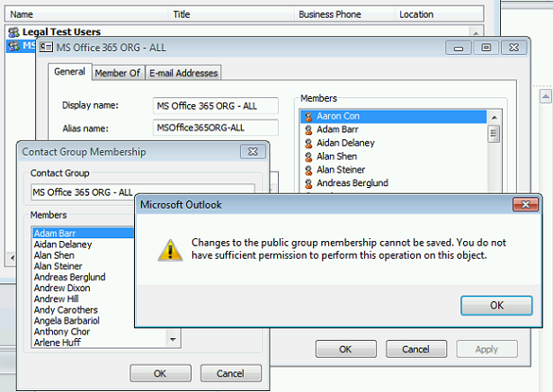
Task: Click the warning triangle icon
Action: (x=170, y=250)
